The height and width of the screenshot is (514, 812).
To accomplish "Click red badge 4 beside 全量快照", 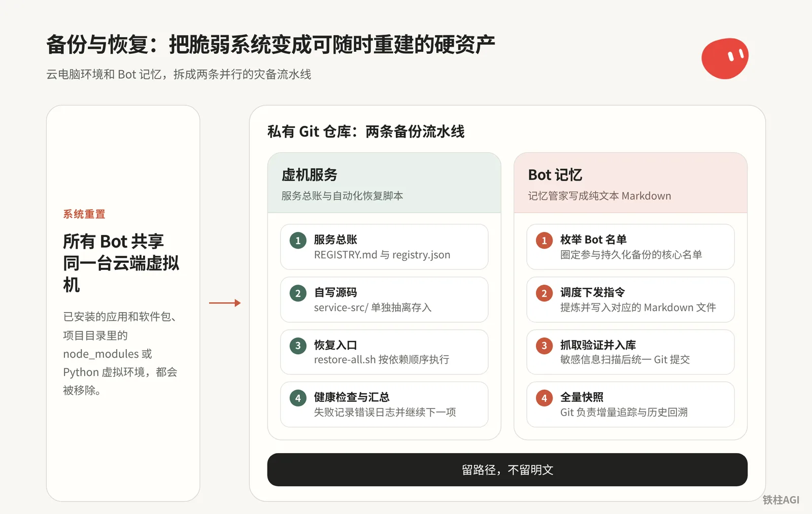I will [544, 398].
